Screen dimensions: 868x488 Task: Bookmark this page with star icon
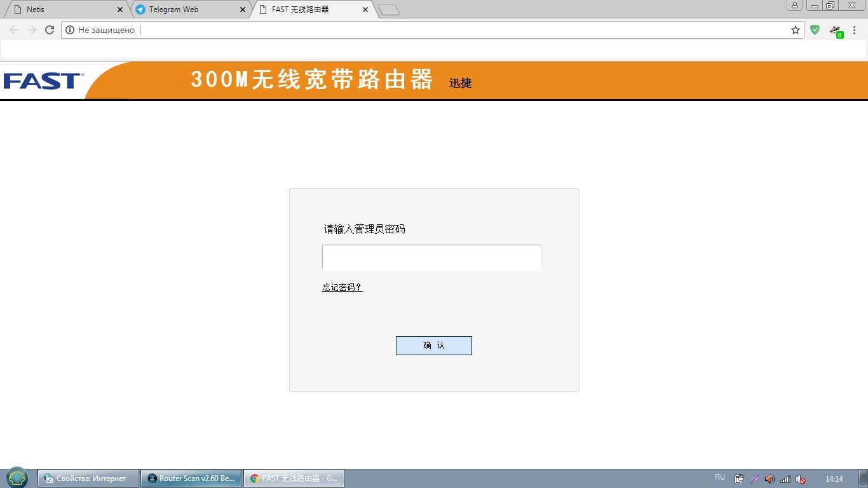pyautogui.click(x=796, y=30)
